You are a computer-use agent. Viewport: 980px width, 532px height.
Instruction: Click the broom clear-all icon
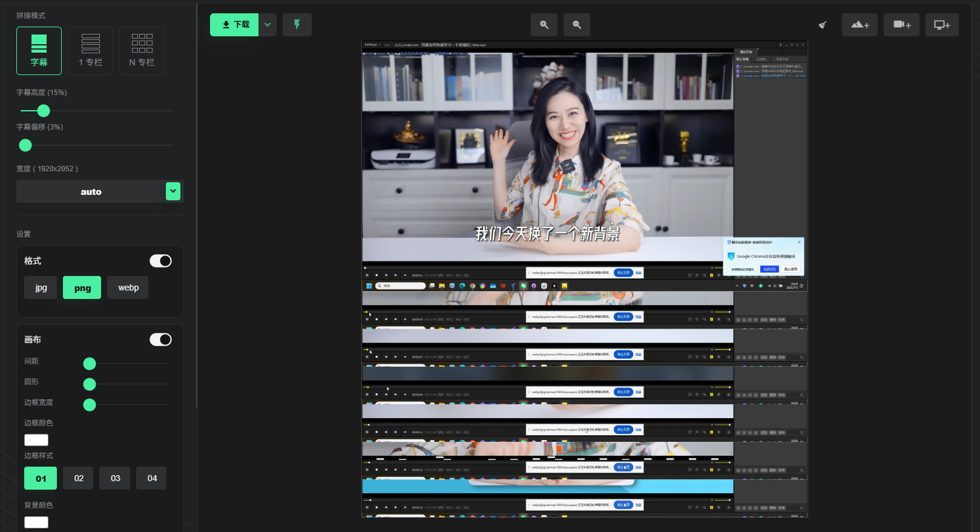point(823,25)
